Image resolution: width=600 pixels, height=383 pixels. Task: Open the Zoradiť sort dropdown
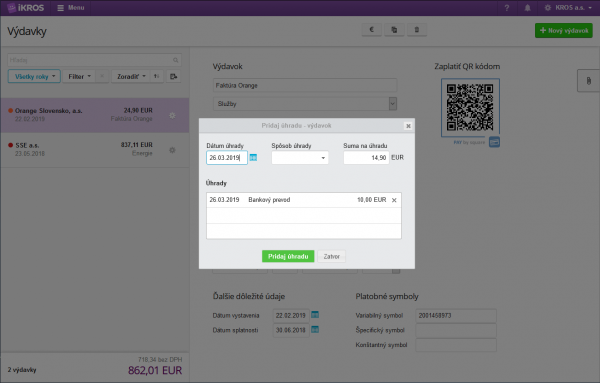(131, 77)
